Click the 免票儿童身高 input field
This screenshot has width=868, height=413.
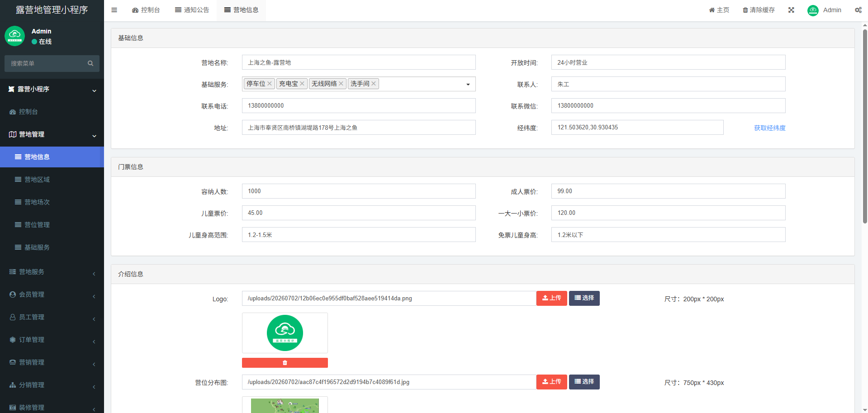(x=668, y=235)
